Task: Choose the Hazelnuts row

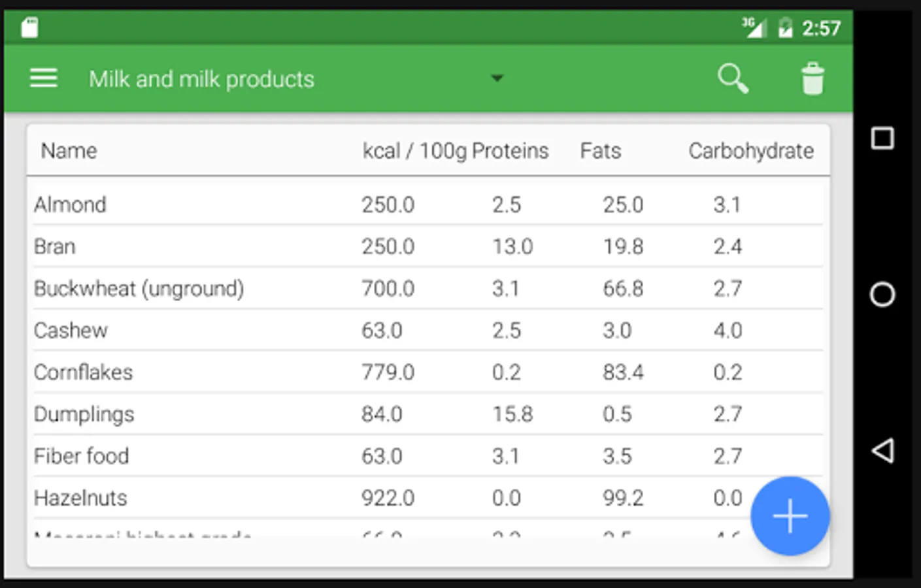Action: pyautogui.click(x=80, y=498)
